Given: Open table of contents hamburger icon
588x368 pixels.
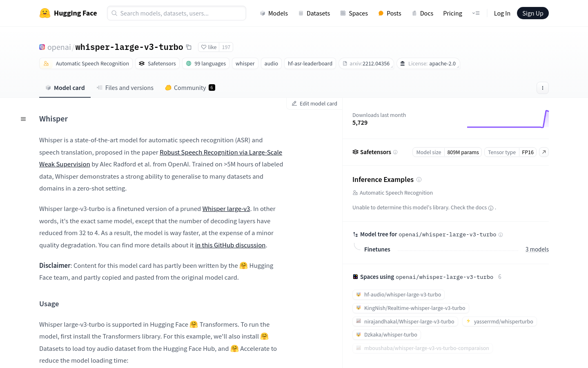Looking at the screenshot, I should point(23,119).
